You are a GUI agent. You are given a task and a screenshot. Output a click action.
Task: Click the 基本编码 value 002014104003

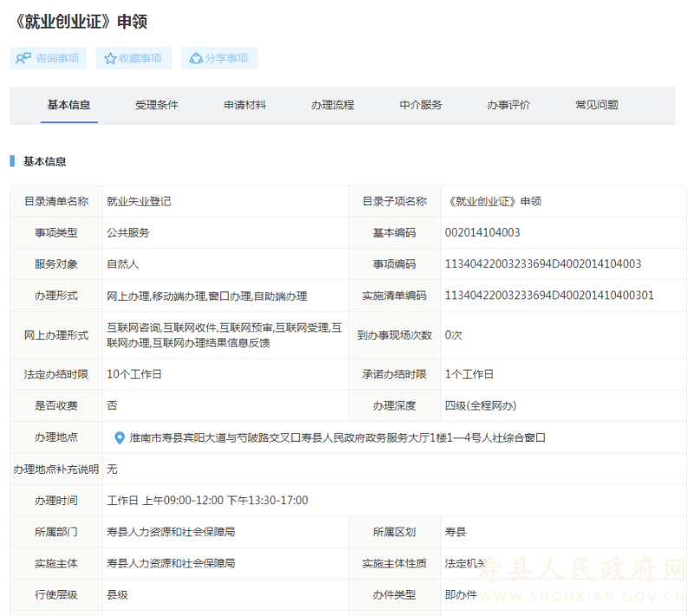(482, 233)
